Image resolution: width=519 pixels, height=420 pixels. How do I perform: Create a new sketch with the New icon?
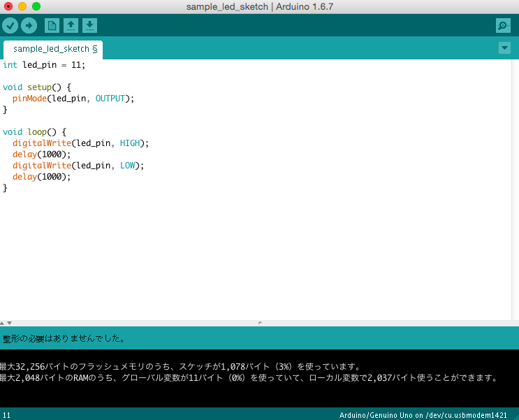52,25
